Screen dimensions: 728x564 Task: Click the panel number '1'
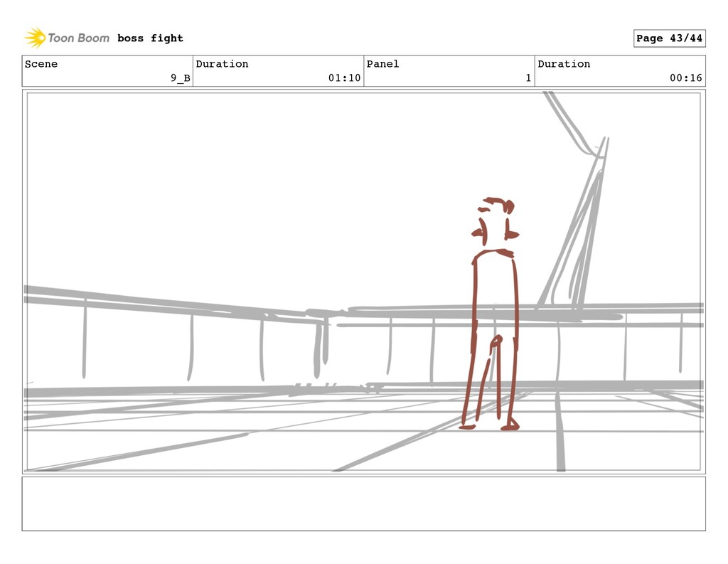528,78
